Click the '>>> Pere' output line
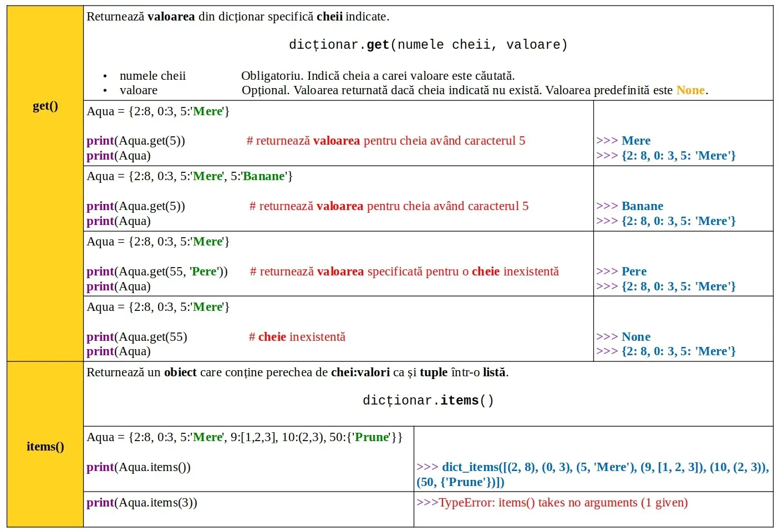 [x=621, y=272]
